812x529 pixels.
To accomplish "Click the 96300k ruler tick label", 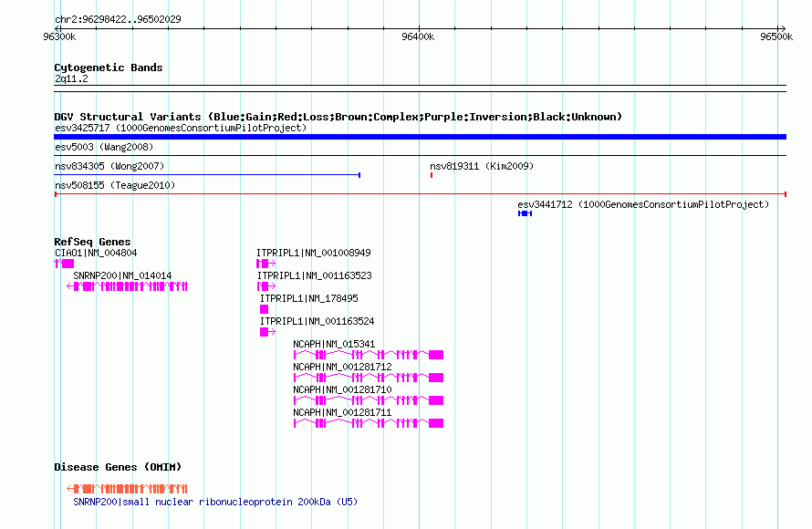I will 59,36.
